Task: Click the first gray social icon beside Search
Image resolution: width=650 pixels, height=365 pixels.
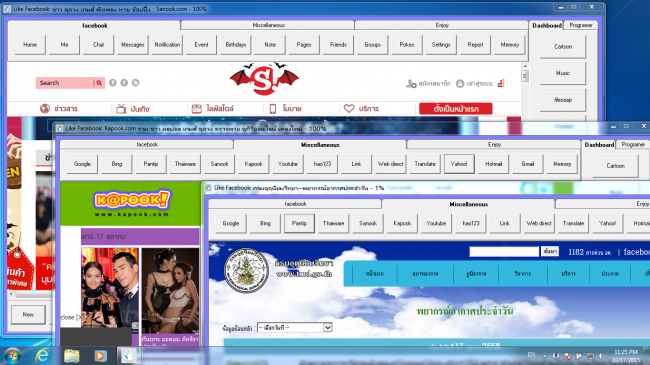Action: point(112,83)
